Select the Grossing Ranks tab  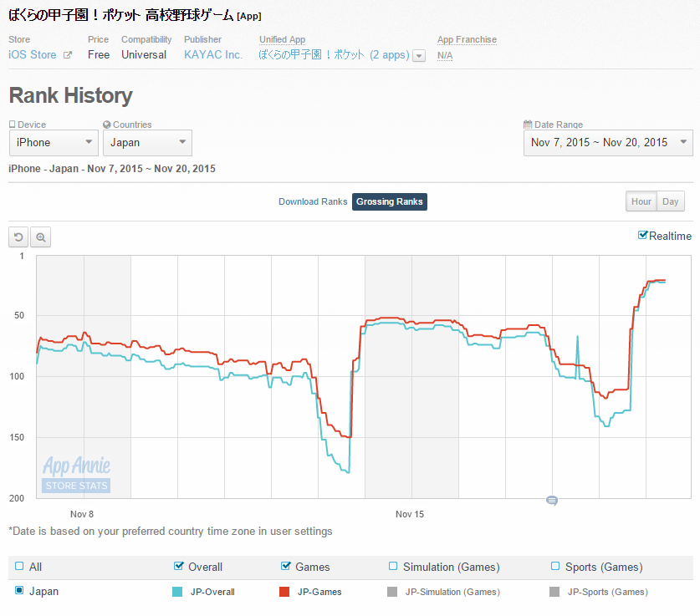(389, 201)
